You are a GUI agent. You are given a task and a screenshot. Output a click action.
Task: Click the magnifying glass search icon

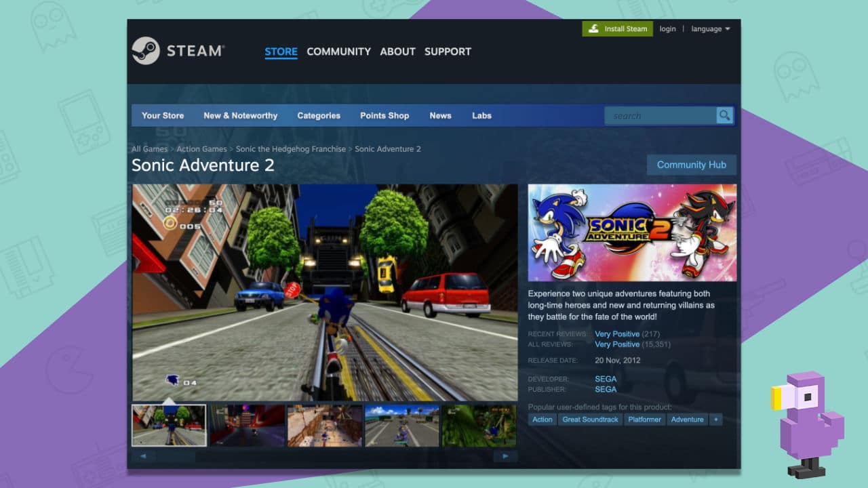point(724,115)
